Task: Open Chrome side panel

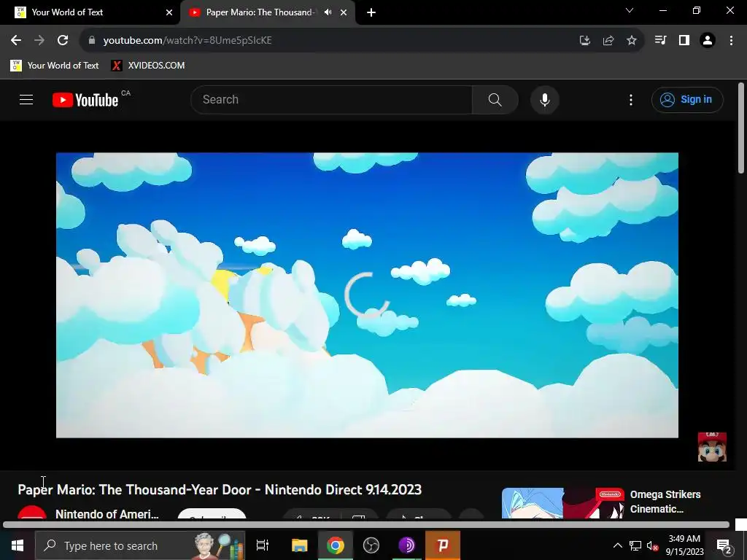Action: pos(684,41)
